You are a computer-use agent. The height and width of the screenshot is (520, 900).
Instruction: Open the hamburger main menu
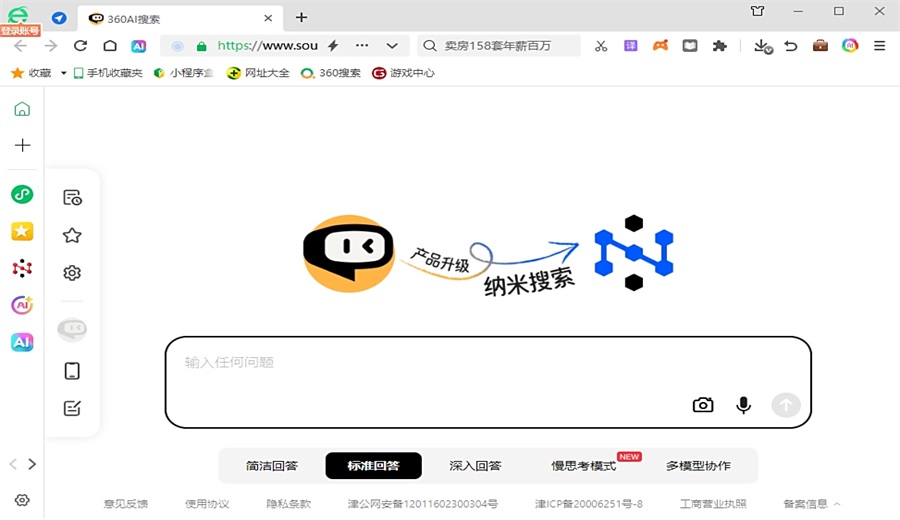(879, 46)
